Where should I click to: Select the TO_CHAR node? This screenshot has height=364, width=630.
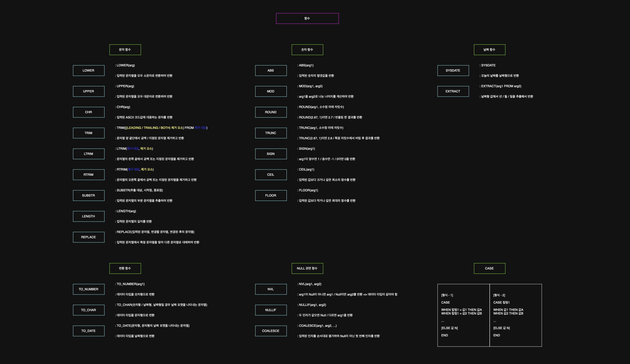click(x=89, y=310)
